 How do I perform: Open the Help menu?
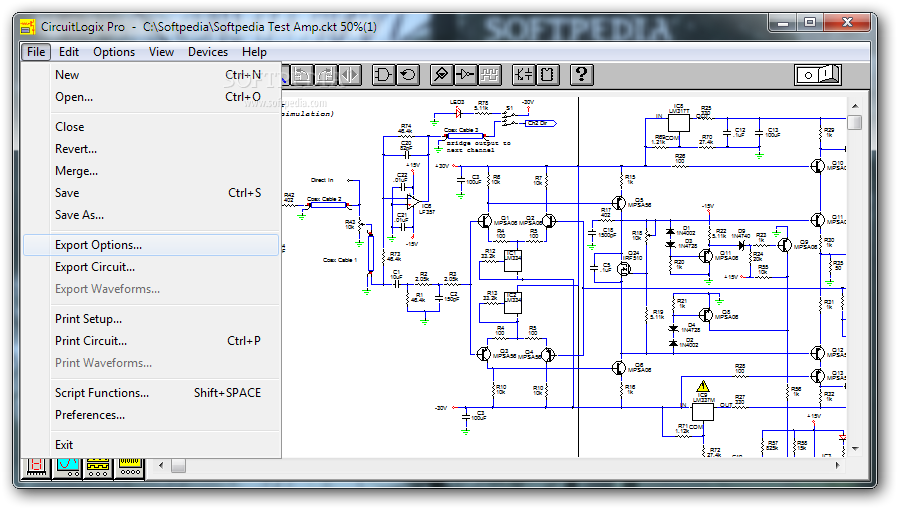[x=254, y=52]
